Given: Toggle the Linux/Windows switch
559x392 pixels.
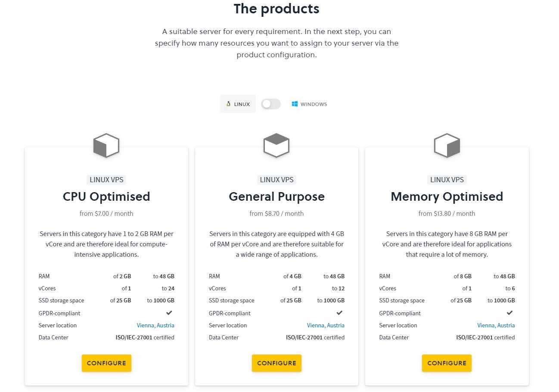Looking at the screenshot, I should click(271, 104).
